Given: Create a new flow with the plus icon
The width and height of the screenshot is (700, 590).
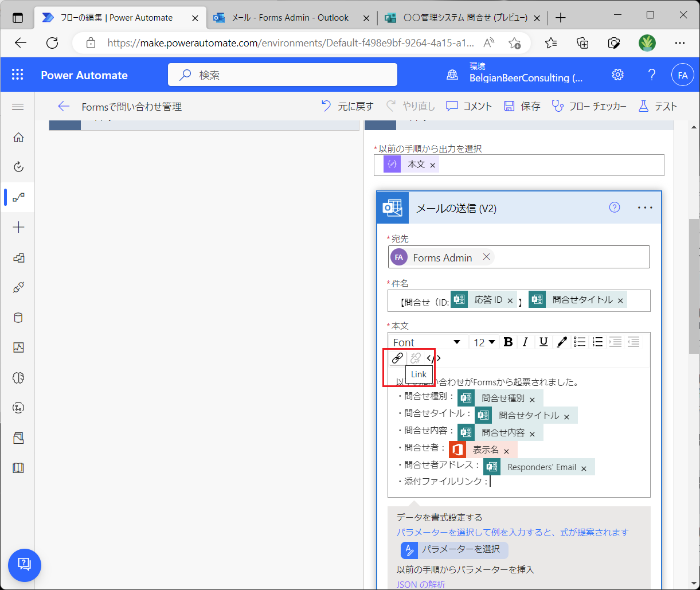Looking at the screenshot, I should coord(18,227).
